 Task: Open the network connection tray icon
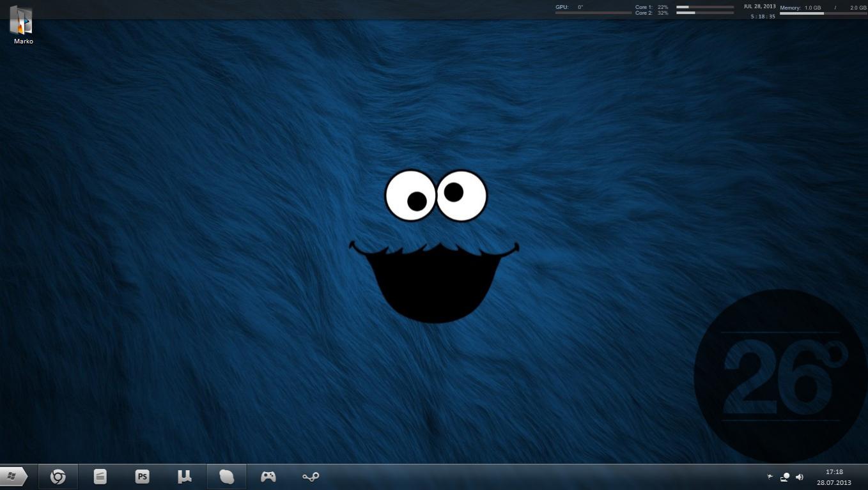[x=785, y=477]
